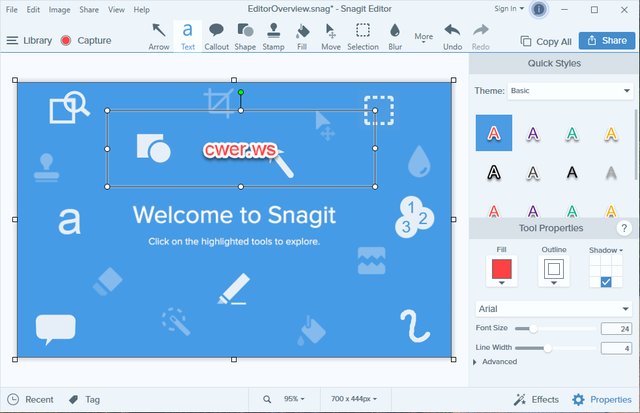This screenshot has height=413, width=640.
Task: Select the Arrow tool
Action: pos(159,35)
